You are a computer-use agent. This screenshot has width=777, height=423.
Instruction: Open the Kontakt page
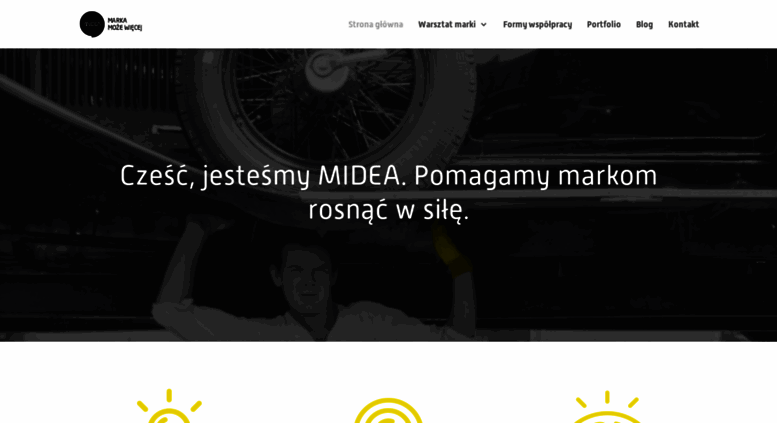point(683,24)
